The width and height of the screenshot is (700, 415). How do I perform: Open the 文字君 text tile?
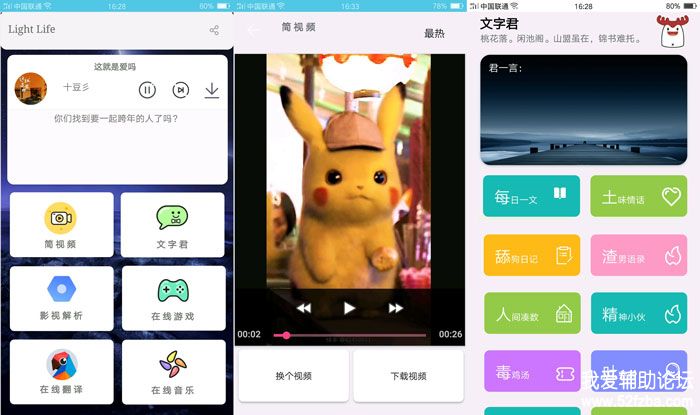pyautogui.click(x=172, y=225)
